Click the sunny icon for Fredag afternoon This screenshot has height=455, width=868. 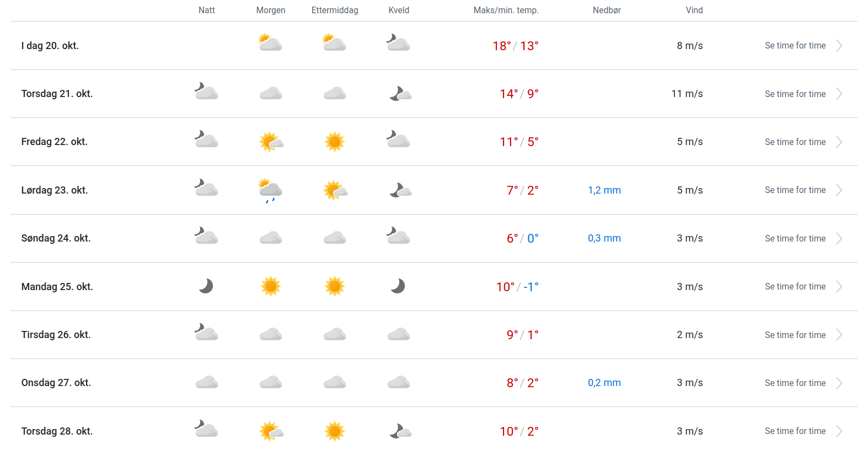(335, 142)
